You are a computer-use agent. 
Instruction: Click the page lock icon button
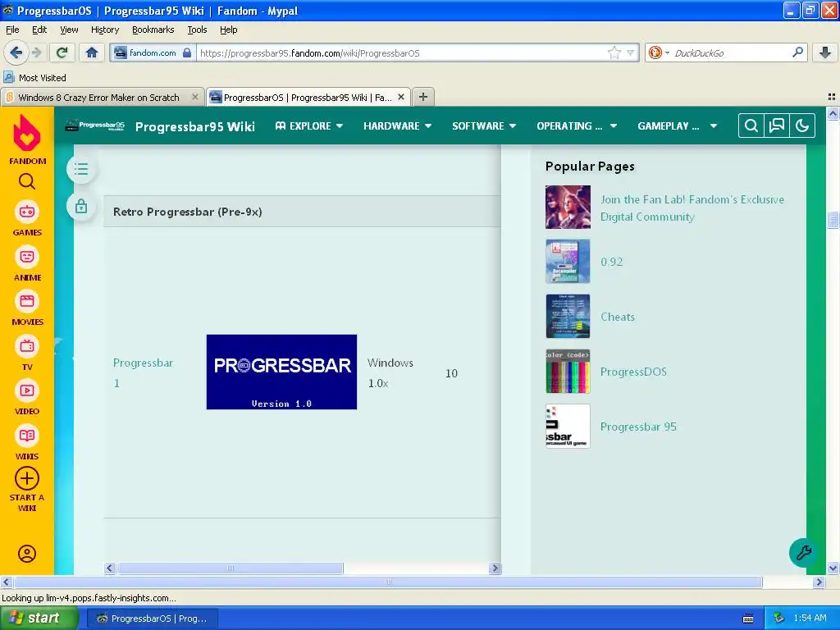tap(81, 206)
